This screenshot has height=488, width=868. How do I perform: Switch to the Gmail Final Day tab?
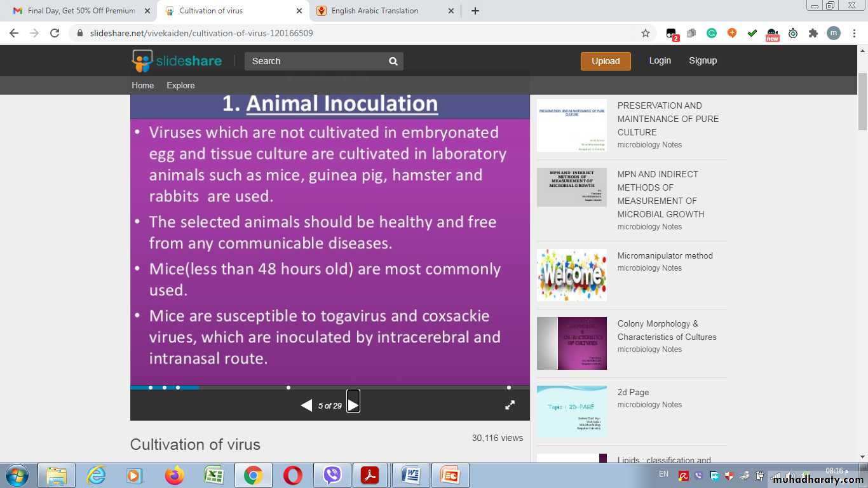(x=81, y=11)
